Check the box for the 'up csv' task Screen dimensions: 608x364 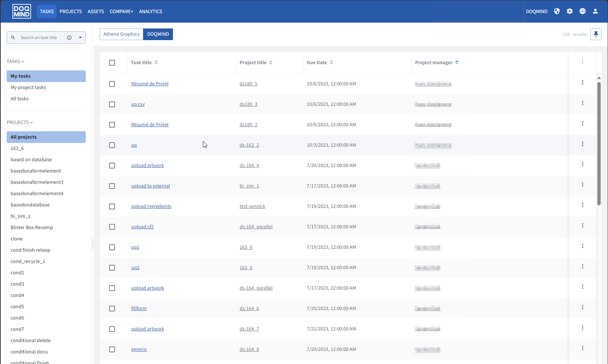coord(112,104)
